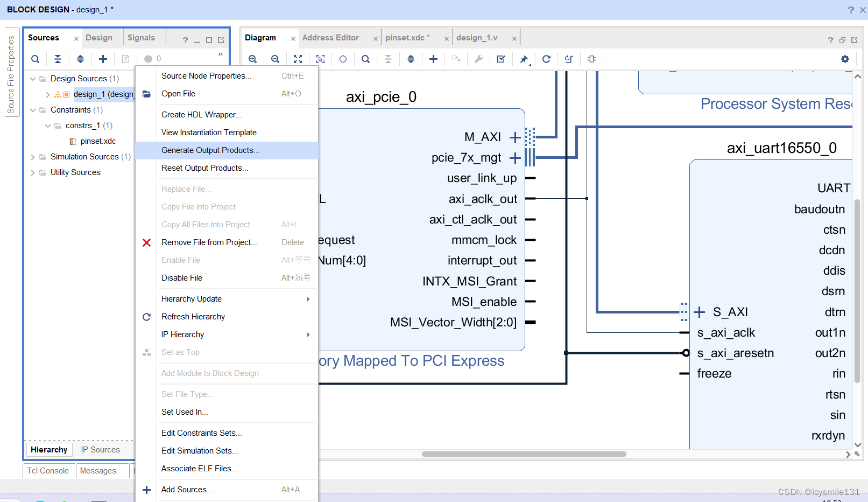Click the search icon in the Sources panel
868x502 pixels.
pos(35,59)
